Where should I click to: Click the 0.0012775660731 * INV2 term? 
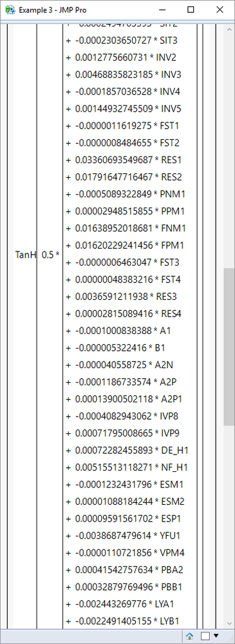[126, 57]
